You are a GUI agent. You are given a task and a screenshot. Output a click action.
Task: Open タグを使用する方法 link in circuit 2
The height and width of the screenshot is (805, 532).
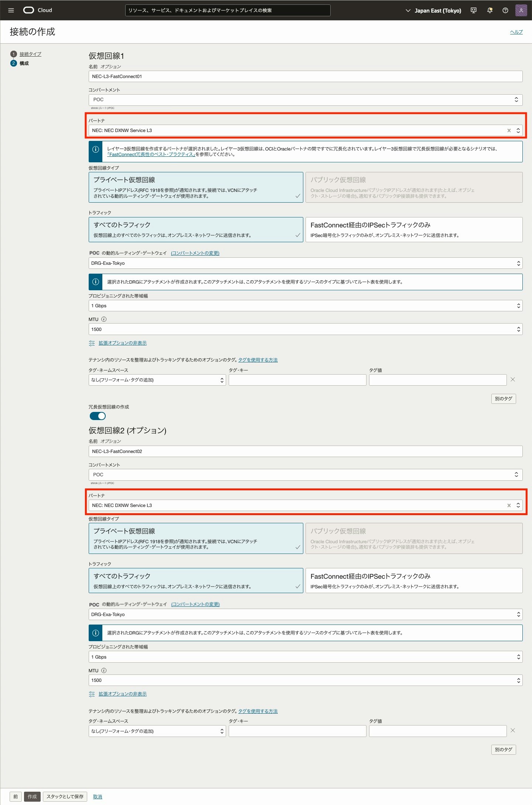tap(258, 711)
